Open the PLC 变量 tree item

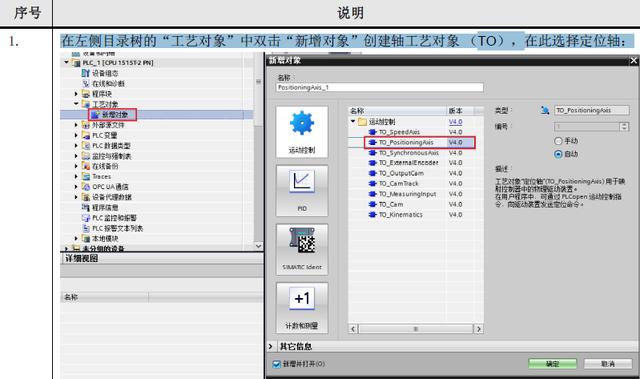point(104,135)
